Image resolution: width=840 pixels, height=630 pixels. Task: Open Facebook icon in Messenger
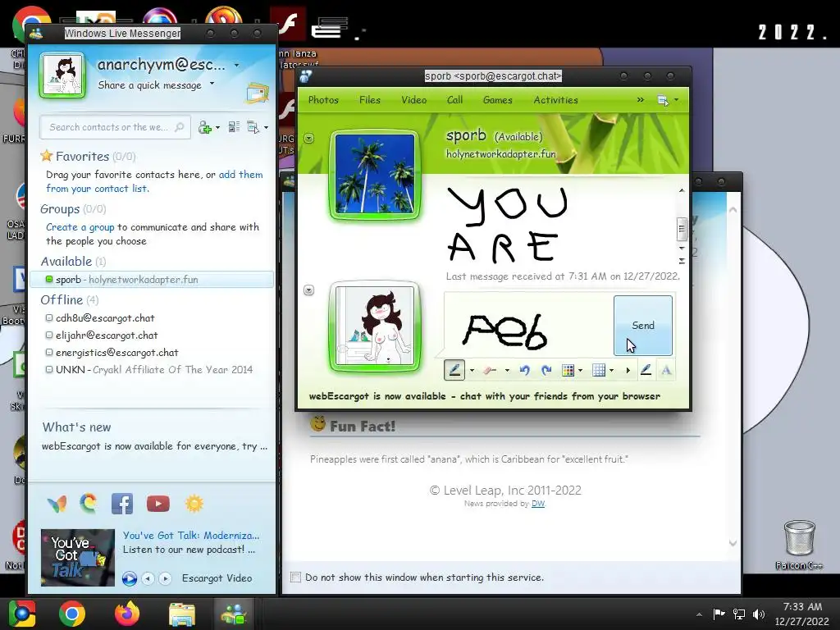tap(122, 504)
